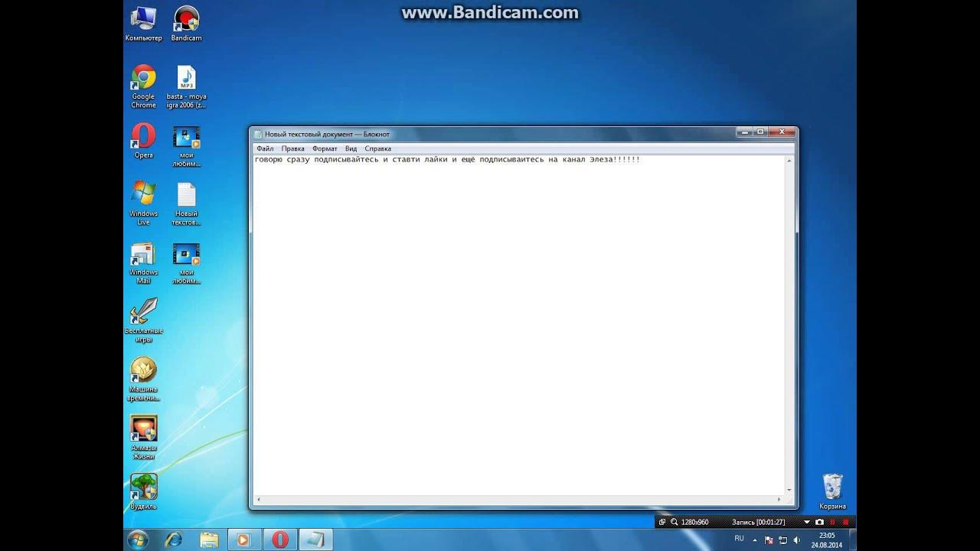Image resolution: width=980 pixels, height=551 pixels.
Task: Select the Google Chrome desktop shortcut
Action: click(x=143, y=86)
